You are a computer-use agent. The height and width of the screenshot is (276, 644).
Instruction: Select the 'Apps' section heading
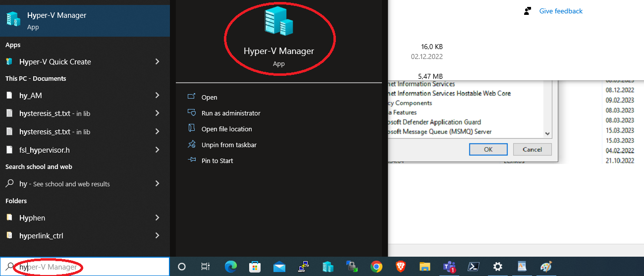click(13, 45)
